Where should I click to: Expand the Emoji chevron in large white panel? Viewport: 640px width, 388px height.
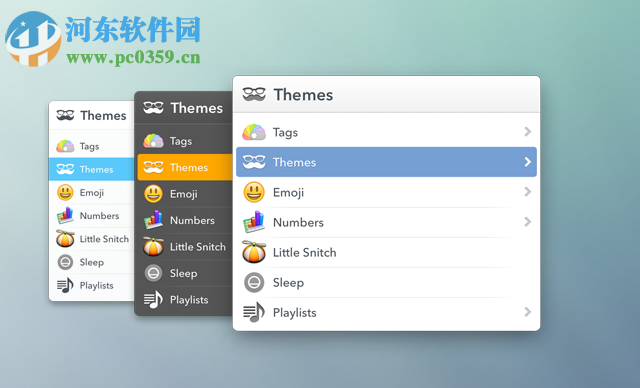[527, 192]
